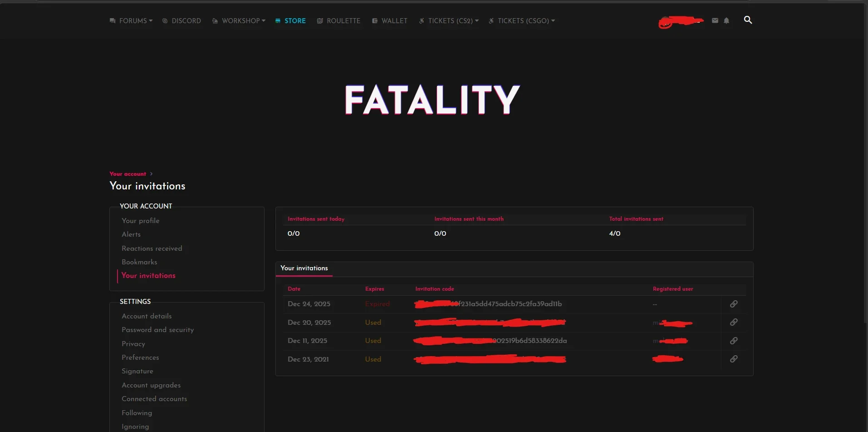Open Following settings
Image resolution: width=868 pixels, height=432 pixels.
(137, 413)
